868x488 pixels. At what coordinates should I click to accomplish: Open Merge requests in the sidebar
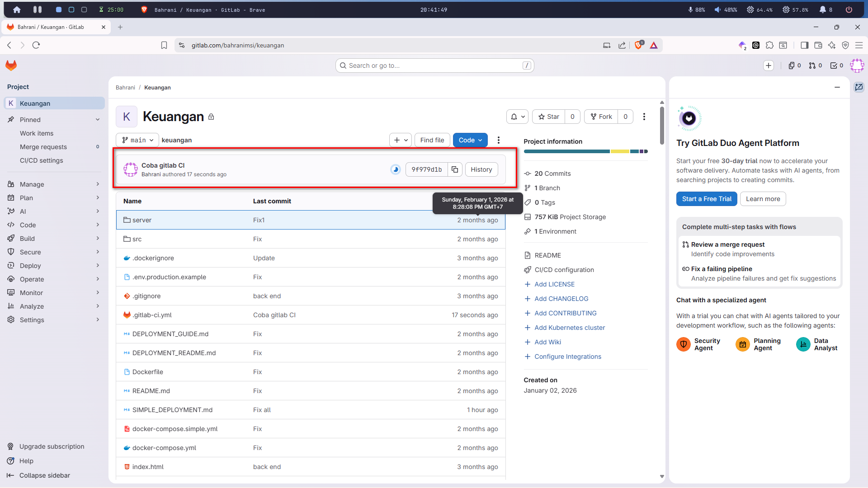pyautogui.click(x=43, y=147)
